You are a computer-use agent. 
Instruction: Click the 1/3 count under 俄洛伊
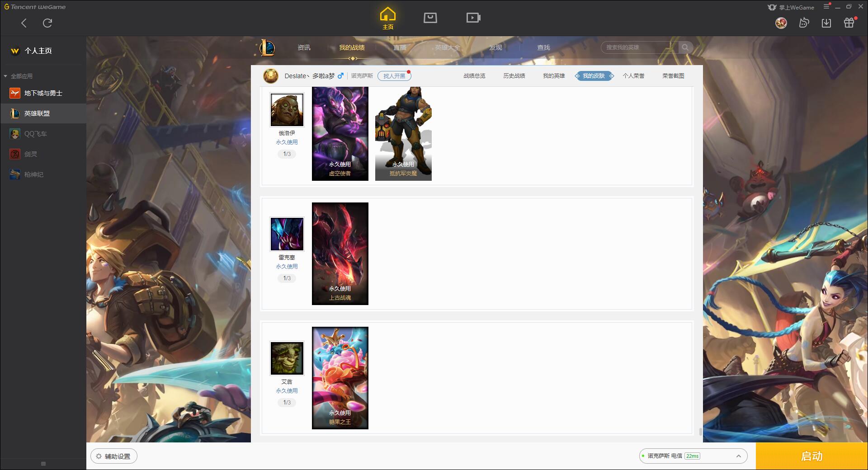(287, 154)
